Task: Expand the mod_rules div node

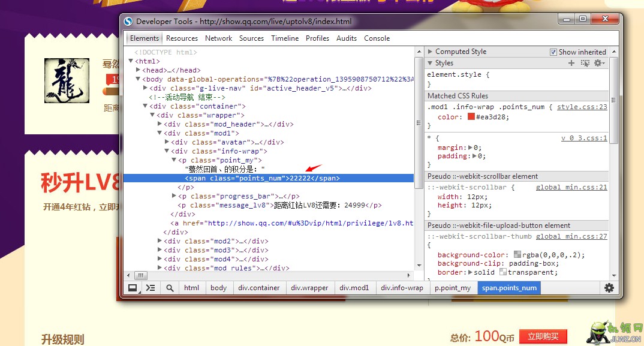Action: click(160, 267)
